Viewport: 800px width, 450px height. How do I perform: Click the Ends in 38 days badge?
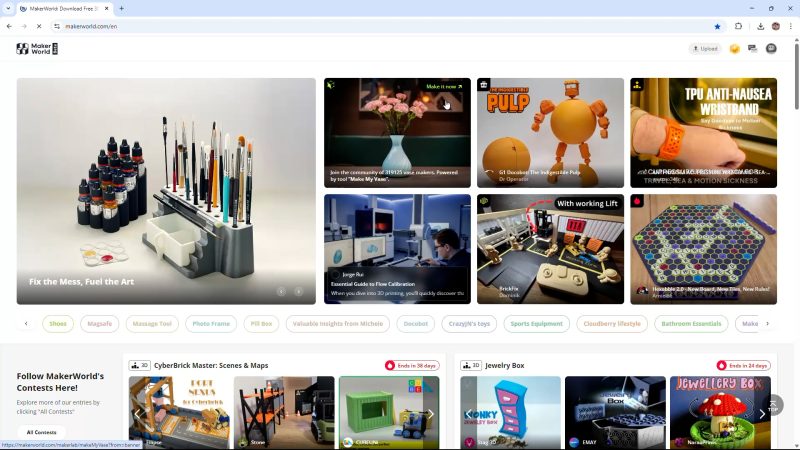pyautogui.click(x=412, y=365)
